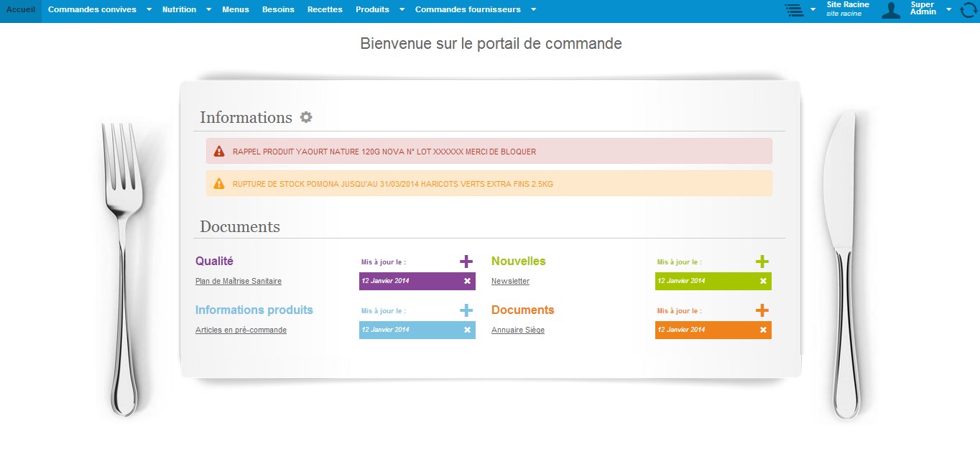Image resolution: width=980 pixels, height=472 pixels.
Task: Open the Plan de Maîtrise Sanitaire link
Action: coord(239,281)
